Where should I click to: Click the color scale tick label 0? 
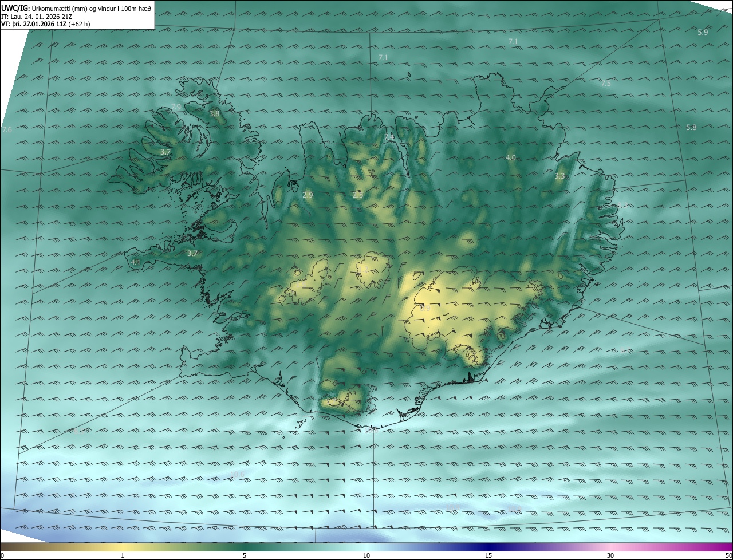point(2,555)
